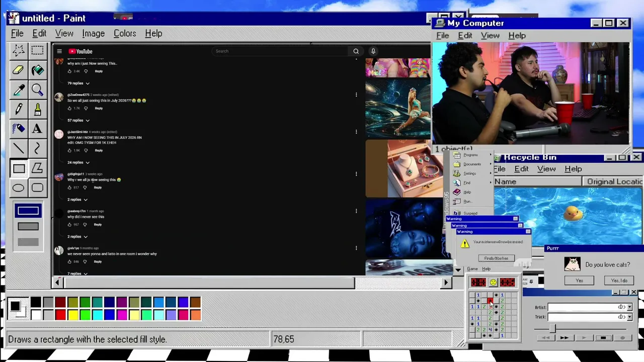Click the button in the front Warning dialog

(x=496, y=258)
